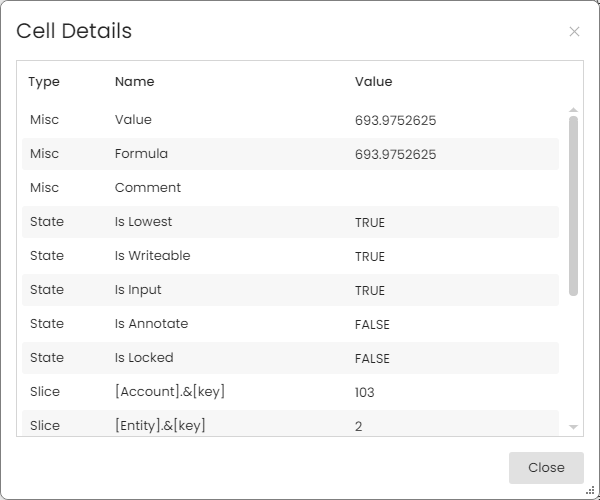This screenshot has width=600, height=500.
Task: Click the Value name cell in first row
Action: tap(133, 120)
